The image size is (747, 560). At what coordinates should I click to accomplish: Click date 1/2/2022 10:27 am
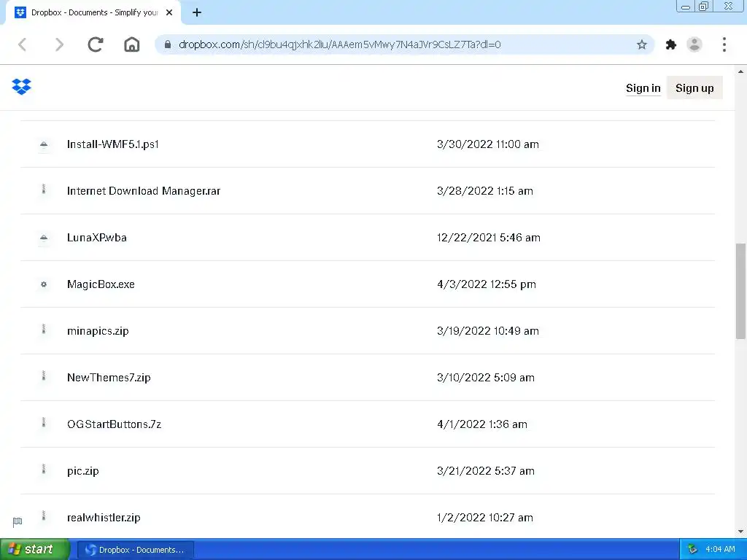pos(485,518)
